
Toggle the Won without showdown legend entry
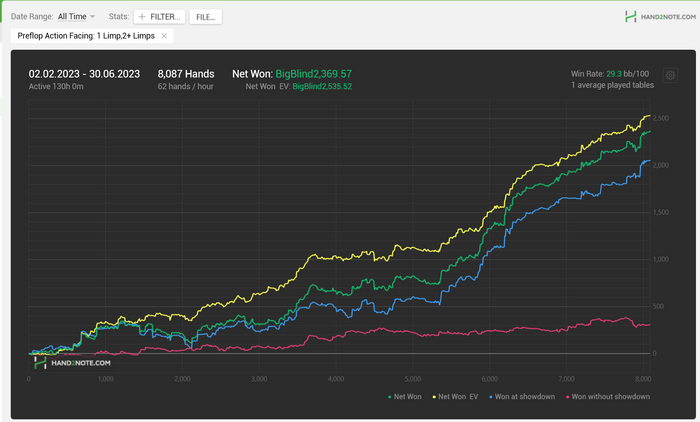coord(608,397)
